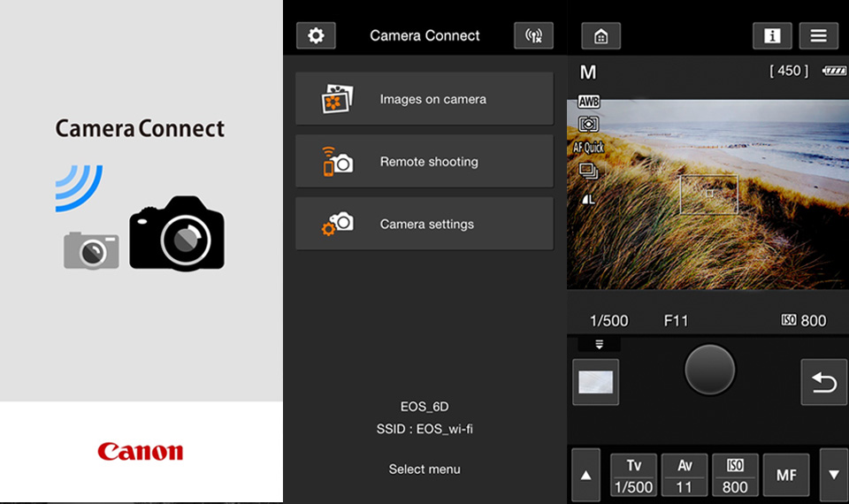
Task: Open the info button
Action: 772,36
